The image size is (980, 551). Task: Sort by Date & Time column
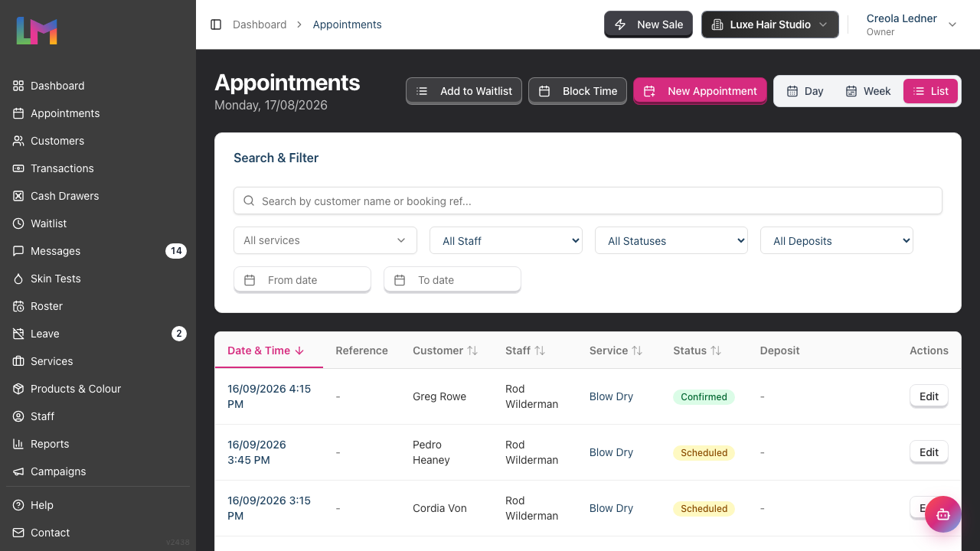click(266, 350)
